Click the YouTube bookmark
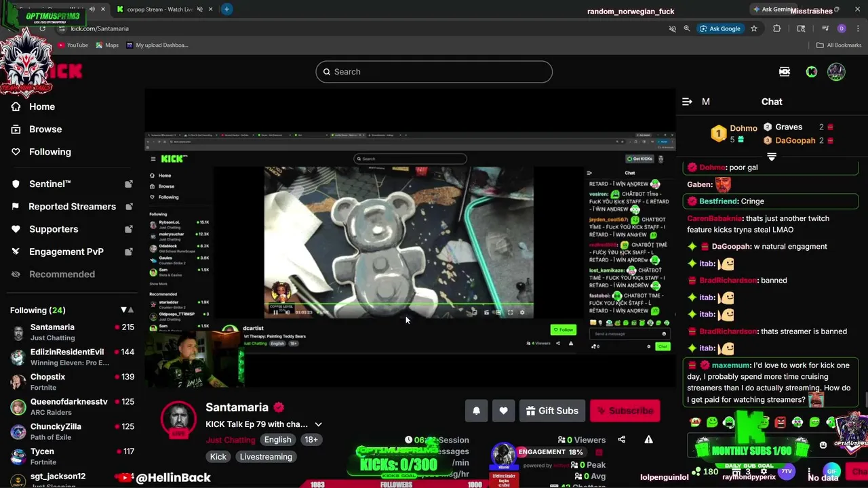Screen dimensions: 868x488 tap(73, 45)
